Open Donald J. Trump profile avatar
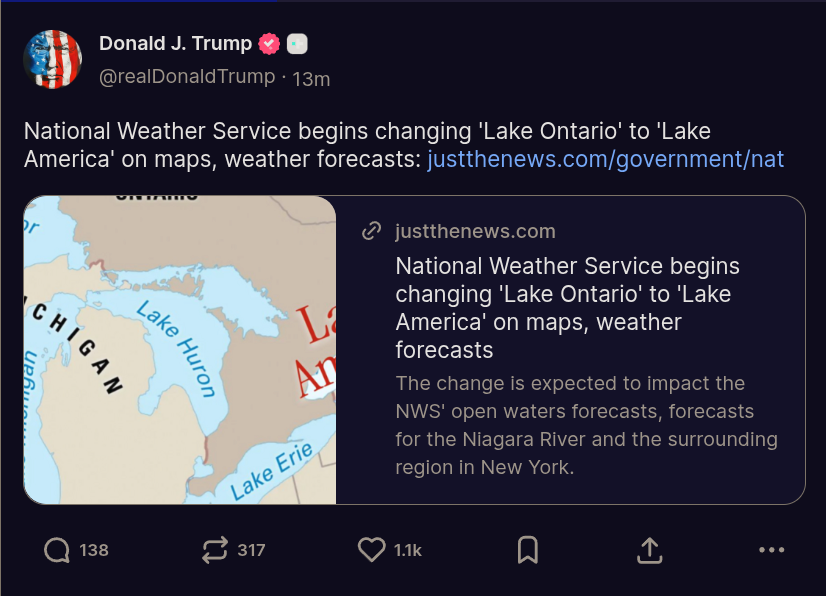Screen dimensions: 826x596 tap(53, 59)
